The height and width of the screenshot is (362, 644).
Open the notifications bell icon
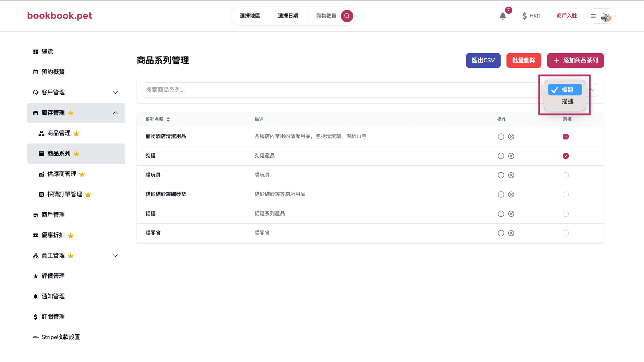click(503, 16)
